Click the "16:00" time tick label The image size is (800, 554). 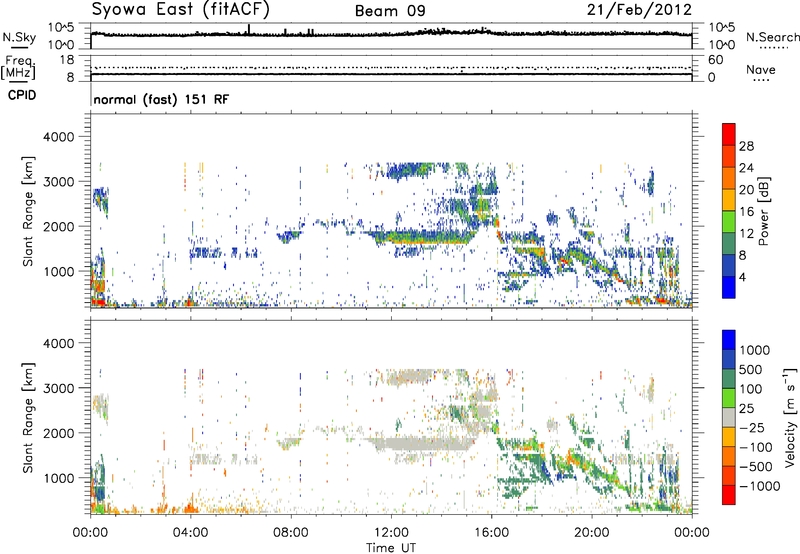tap(491, 533)
